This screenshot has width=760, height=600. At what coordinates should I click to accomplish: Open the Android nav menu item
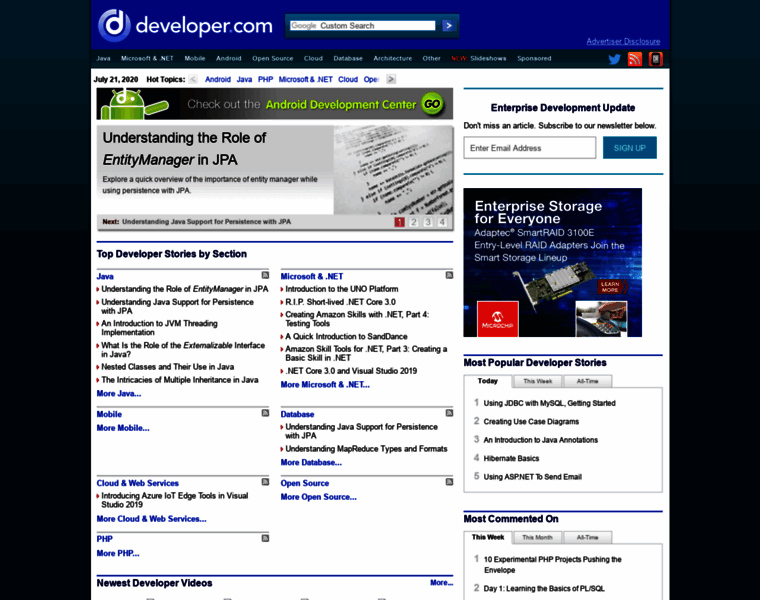[x=229, y=58]
